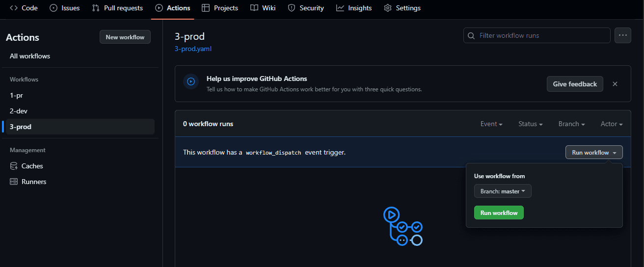Screen dimensions: 644x267
Task: Click the Pull requests branch icon
Action: (96, 8)
